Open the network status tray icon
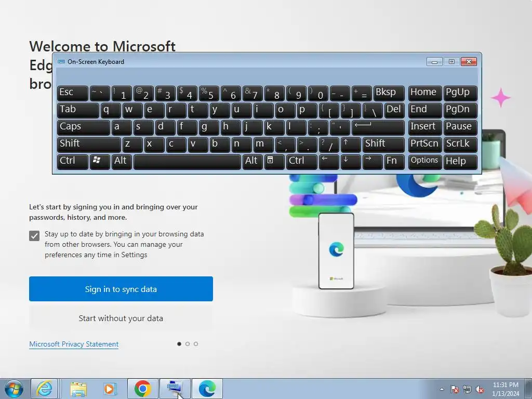This screenshot has width=532, height=399. tap(467, 389)
